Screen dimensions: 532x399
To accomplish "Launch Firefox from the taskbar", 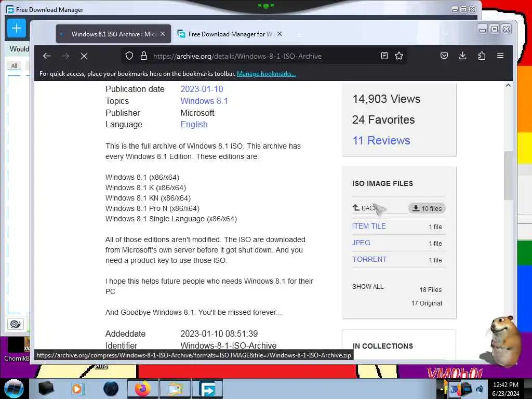I will coord(142,389).
